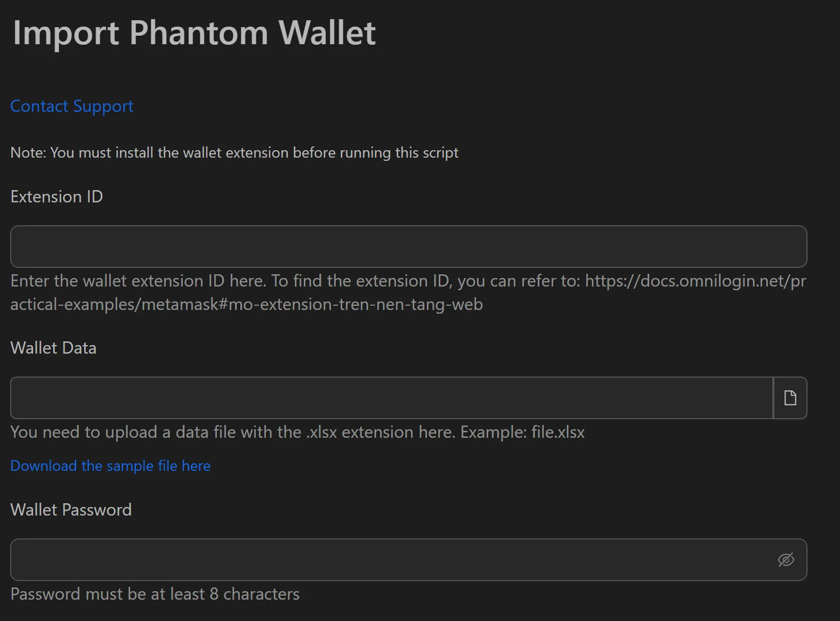
Task: Click Contact Support for assistance
Action: pyautogui.click(x=71, y=106)
